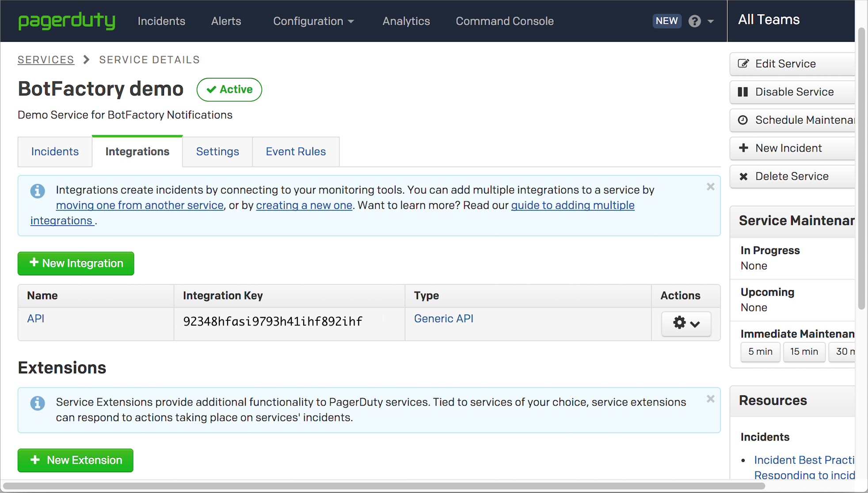The width and height of the screenshot is (868, 493).
Task: Click Disable Service with pause icon
Action: coord(792,92)
